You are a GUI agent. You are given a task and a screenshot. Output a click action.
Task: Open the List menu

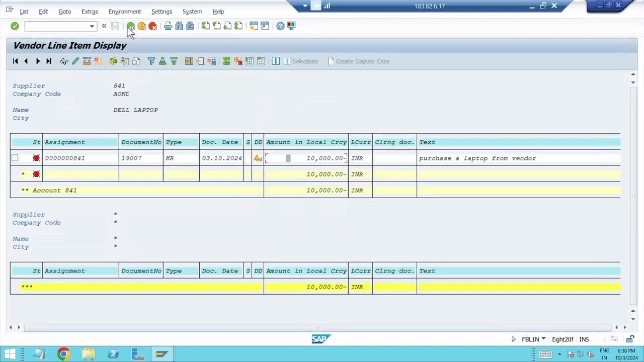[24, 12]
